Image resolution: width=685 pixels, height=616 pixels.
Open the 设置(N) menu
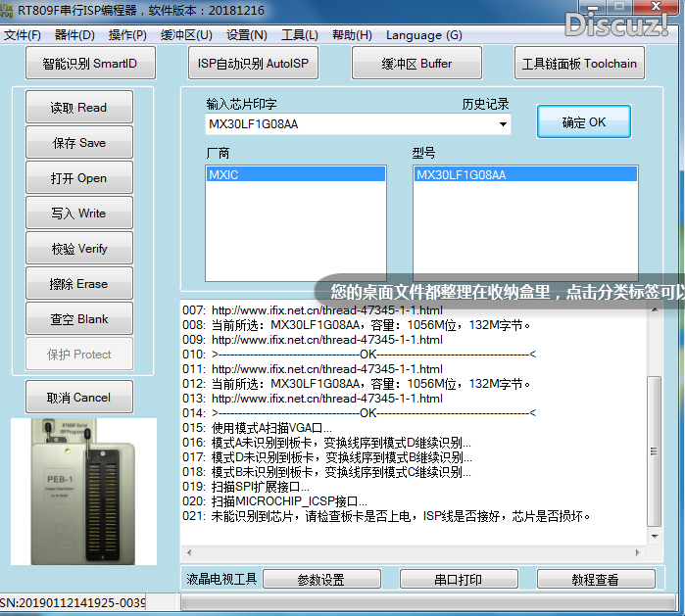[x=247, y=35]
